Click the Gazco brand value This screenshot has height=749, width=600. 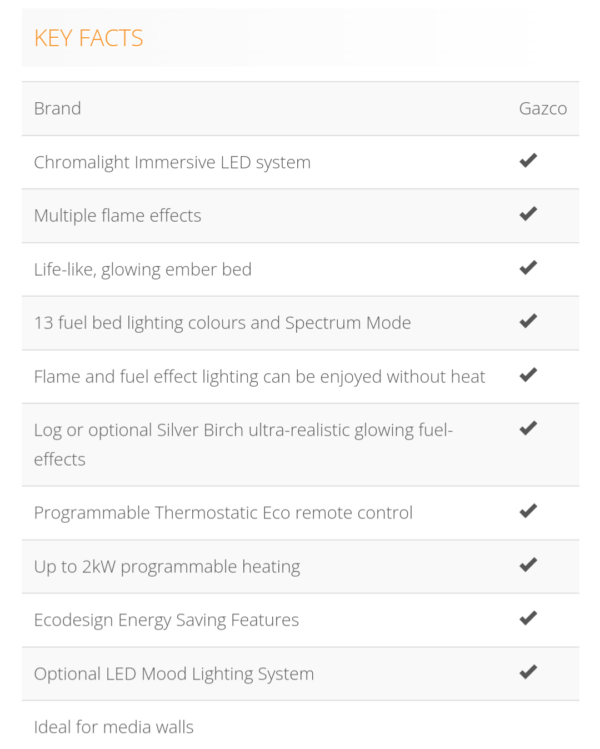543,109
